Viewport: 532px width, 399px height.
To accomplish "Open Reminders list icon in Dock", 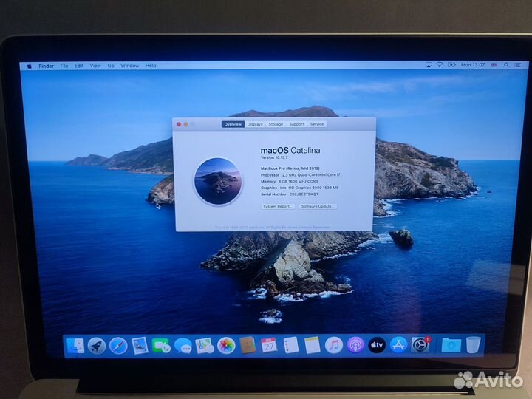I will click(x=291, y=345).
